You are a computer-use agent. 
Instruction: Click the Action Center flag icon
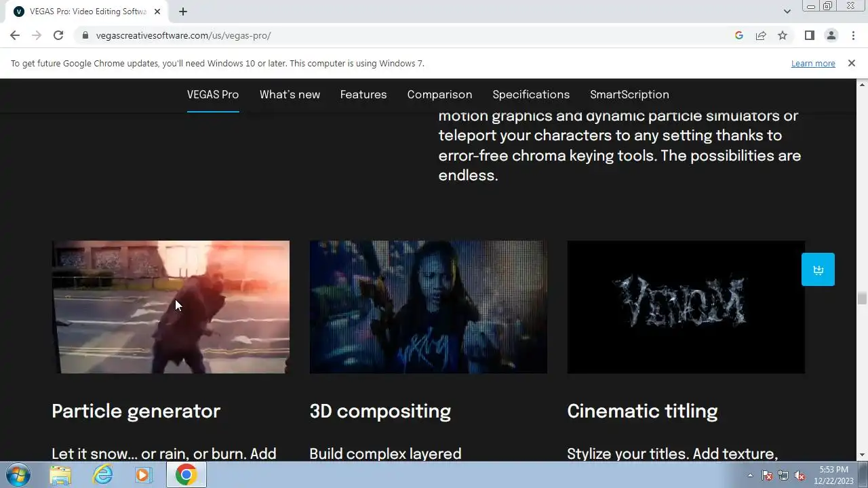tap(768, 475)
